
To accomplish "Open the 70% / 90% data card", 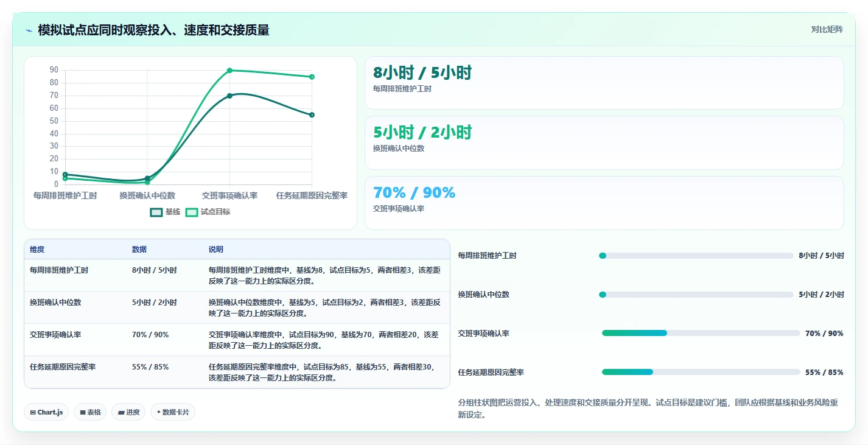I will pos(604,203).
